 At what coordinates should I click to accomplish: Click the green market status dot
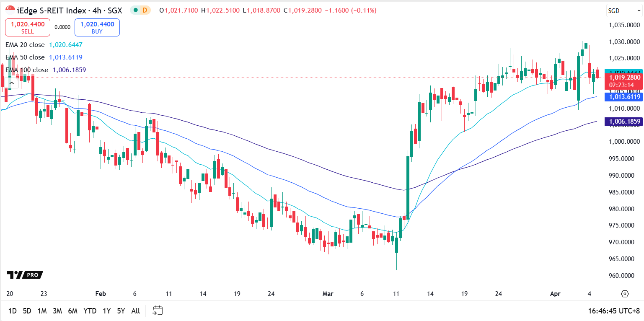point(136,10)
